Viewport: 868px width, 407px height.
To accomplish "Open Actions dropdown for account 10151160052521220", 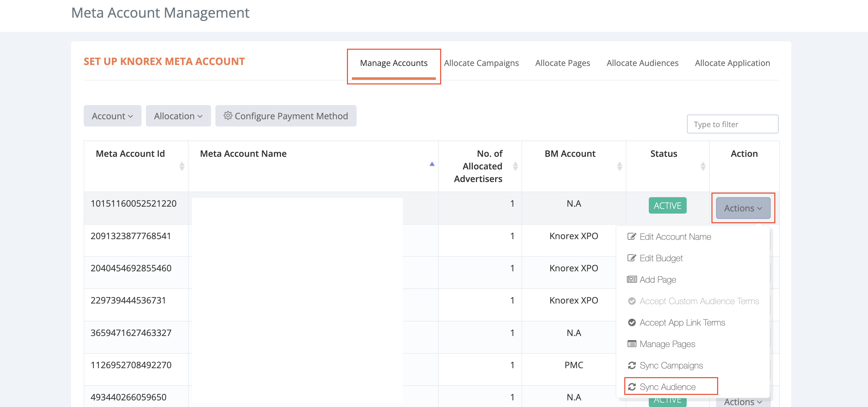I will [x=743, y=208].
